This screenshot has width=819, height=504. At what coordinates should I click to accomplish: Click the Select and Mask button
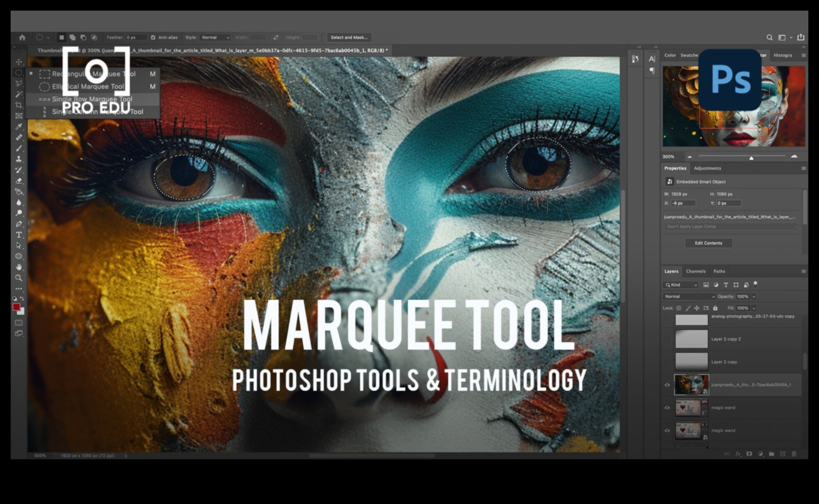coord(349,38)
